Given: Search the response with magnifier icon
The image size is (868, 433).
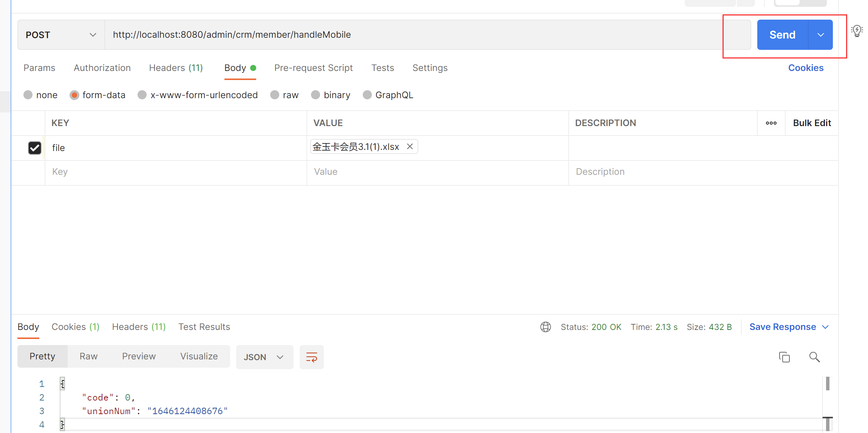Looking at the screenshot, I should (814, 357).
